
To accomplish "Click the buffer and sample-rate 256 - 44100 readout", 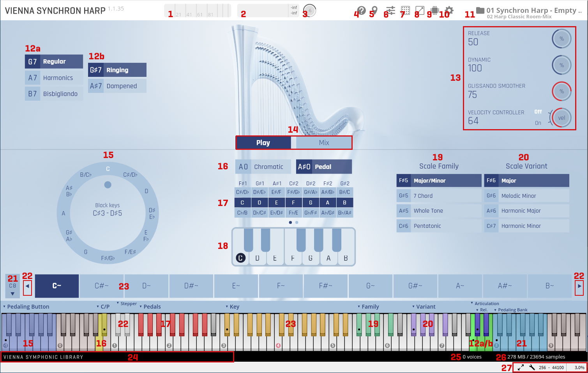I will (551, 368).
